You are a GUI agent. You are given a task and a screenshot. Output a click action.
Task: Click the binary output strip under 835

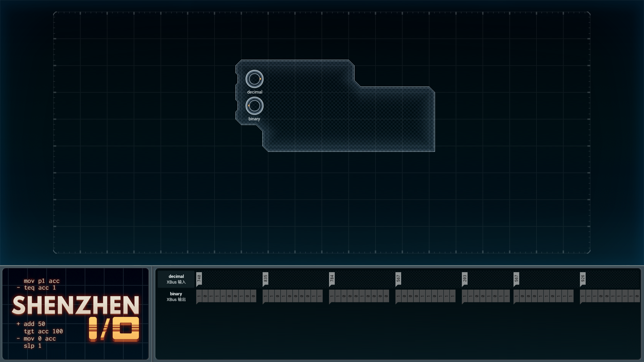click(292, 296)
